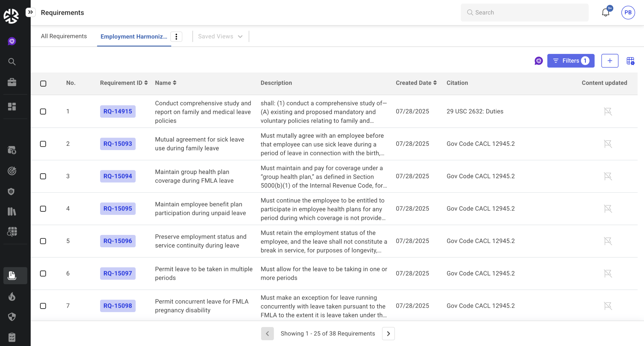Open the Filters button
The height and width of the screenshot is (346, 644).
pyautogui.click(x=571, y=61)
